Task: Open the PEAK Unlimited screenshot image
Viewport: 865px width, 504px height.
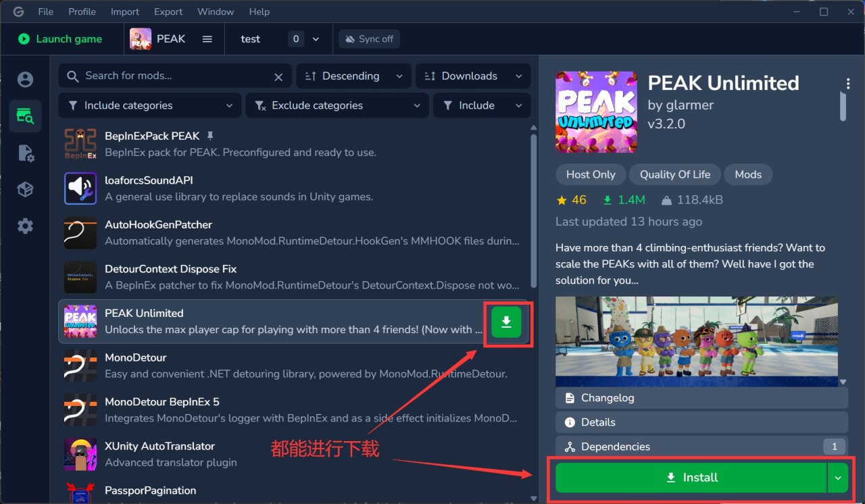Action: 697,342
